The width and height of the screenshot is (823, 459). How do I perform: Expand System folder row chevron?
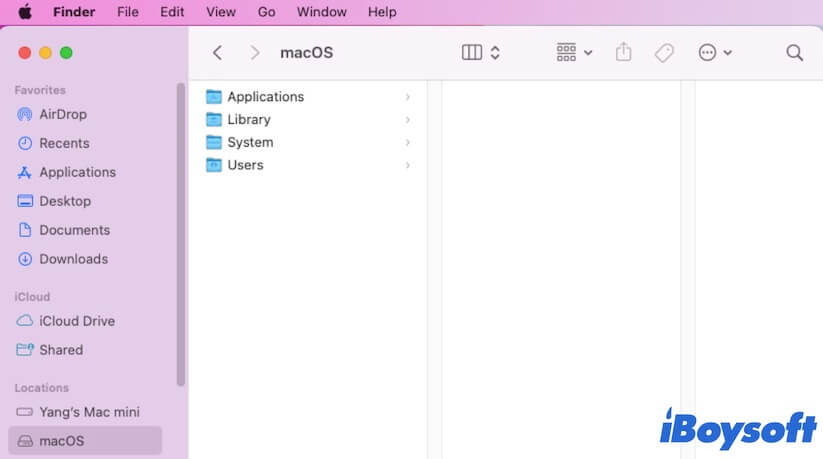408,142
